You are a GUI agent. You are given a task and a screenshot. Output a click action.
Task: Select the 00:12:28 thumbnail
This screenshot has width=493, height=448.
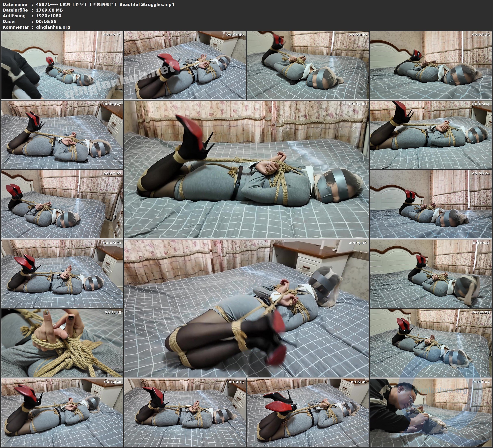[431, 343]
